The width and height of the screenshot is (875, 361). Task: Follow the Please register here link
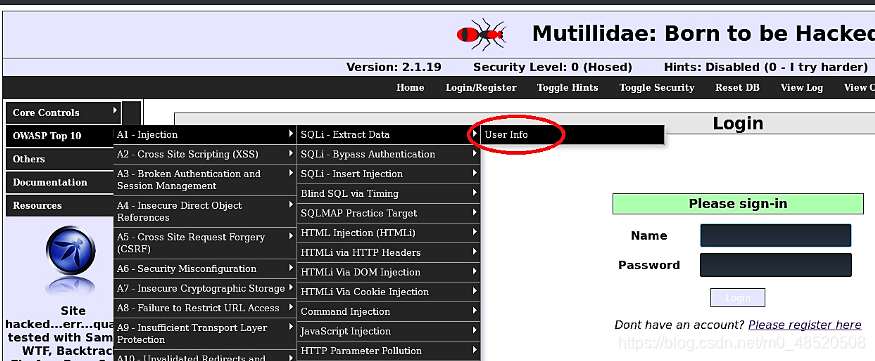point(805,324)
